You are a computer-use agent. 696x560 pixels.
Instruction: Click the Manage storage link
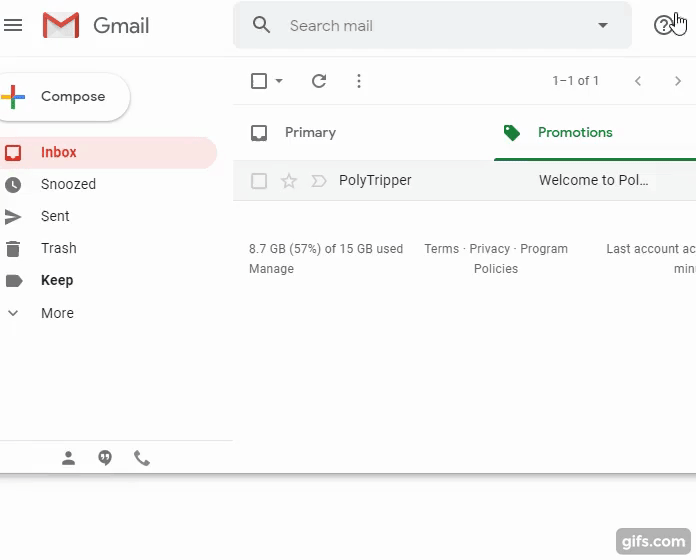(271, 268)
